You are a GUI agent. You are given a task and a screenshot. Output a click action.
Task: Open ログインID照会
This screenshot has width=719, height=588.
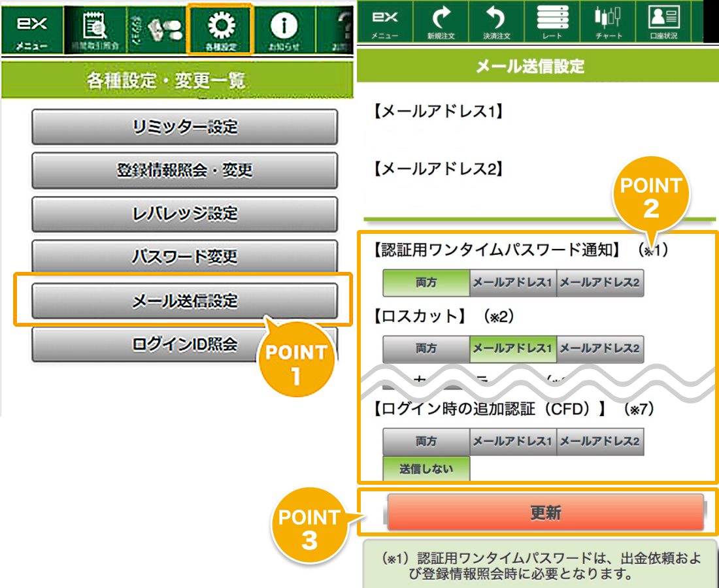point(184,344)
